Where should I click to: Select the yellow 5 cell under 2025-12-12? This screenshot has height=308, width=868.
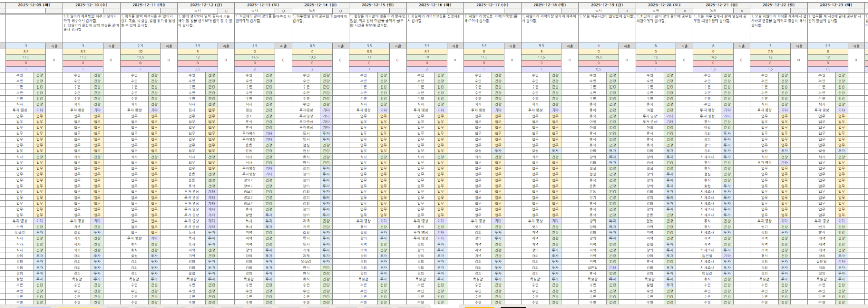(x=198, y=52)
